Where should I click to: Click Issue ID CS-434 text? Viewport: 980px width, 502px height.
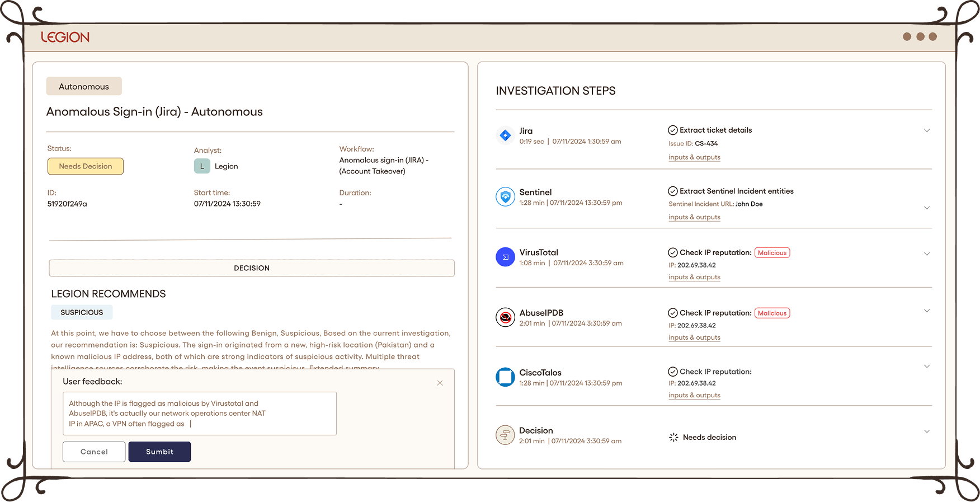click(x=693, y=144)
